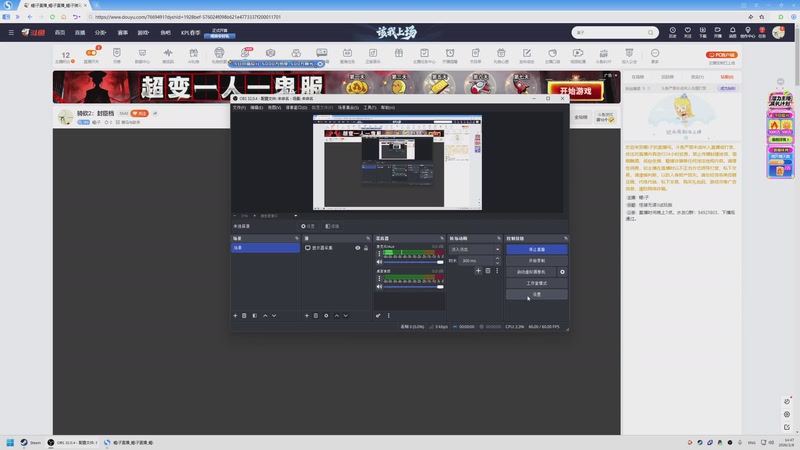
Task: Click the browser address bar URL
Action: [188, 17]
